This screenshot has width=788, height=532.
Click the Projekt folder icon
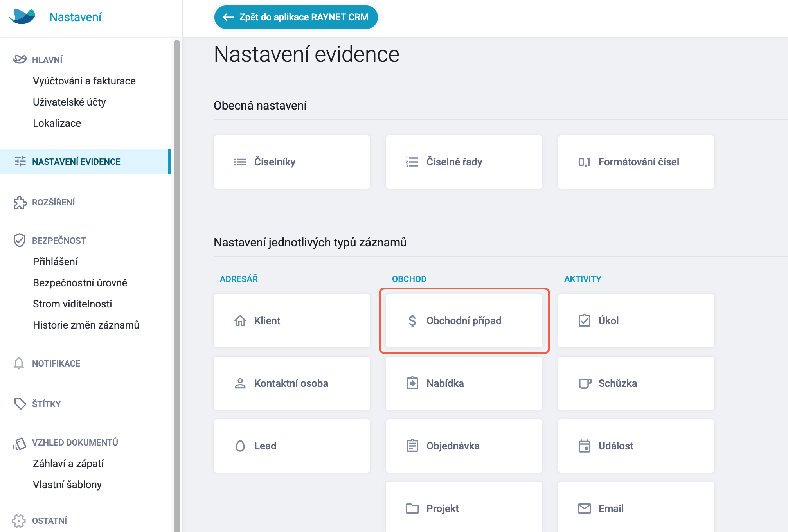pos(412,509)
